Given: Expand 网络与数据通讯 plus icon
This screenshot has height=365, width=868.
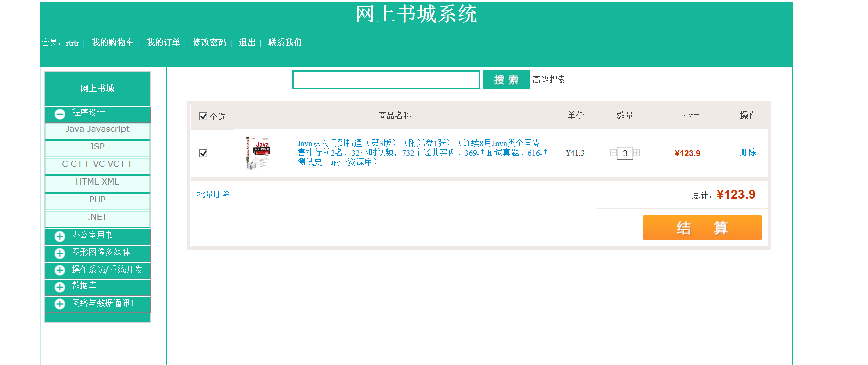Looking at the screenshot, I should click(x=60, y=304).
